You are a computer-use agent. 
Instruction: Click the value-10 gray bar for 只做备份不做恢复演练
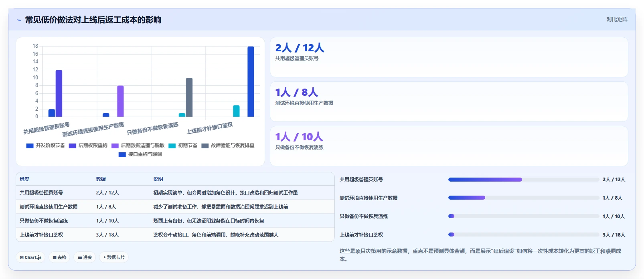tap(189, 97)
